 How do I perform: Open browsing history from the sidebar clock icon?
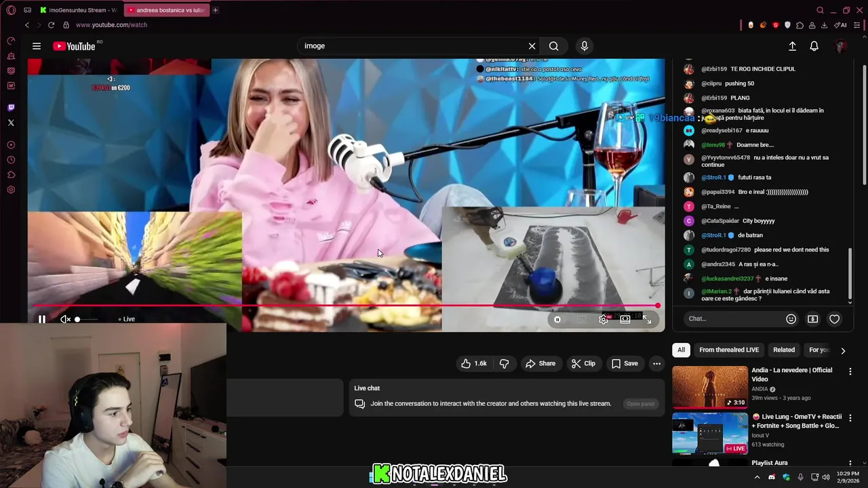[11, 160]
